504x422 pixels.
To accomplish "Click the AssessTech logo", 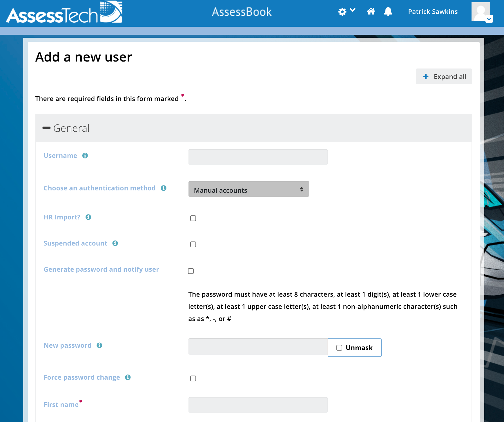I will 64,12.
